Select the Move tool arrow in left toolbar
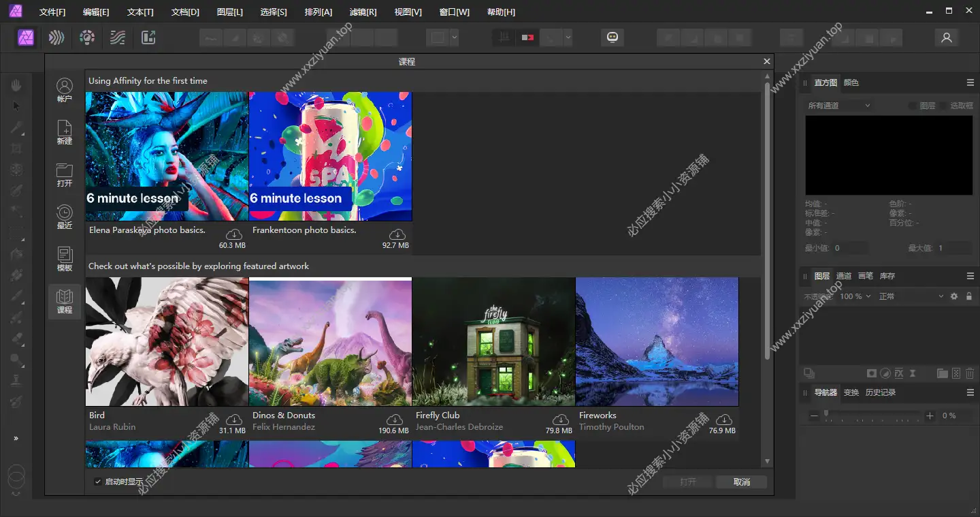980x517 pixels. (x=16, y=106)
